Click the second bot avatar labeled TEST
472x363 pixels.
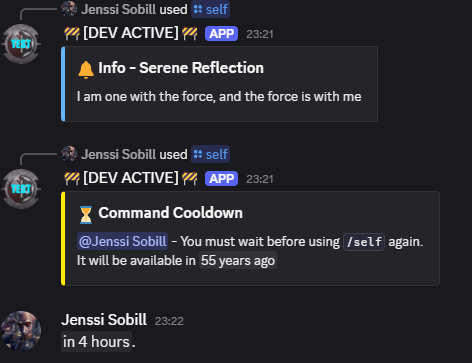(21, 189)
